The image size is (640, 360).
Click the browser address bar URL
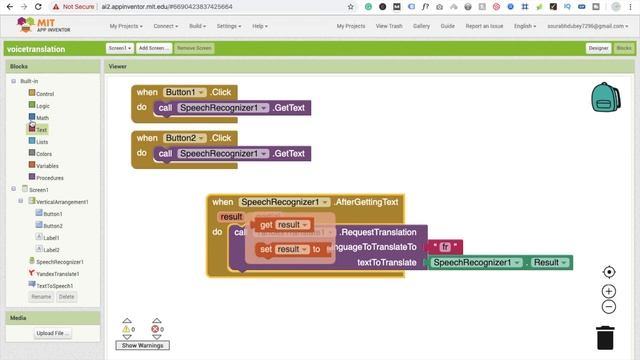167,7
